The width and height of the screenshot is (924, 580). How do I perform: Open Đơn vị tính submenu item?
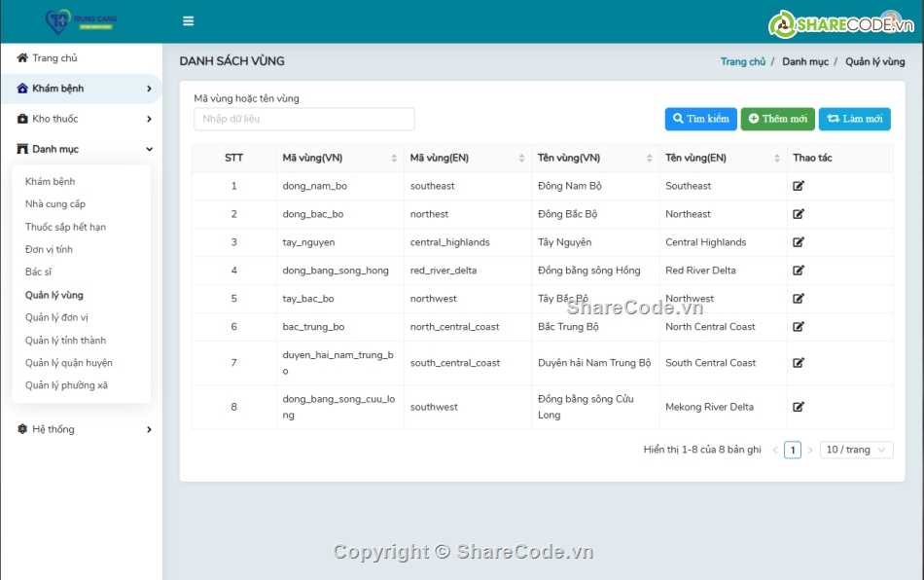pyautogui.click(x=49, y=249)
